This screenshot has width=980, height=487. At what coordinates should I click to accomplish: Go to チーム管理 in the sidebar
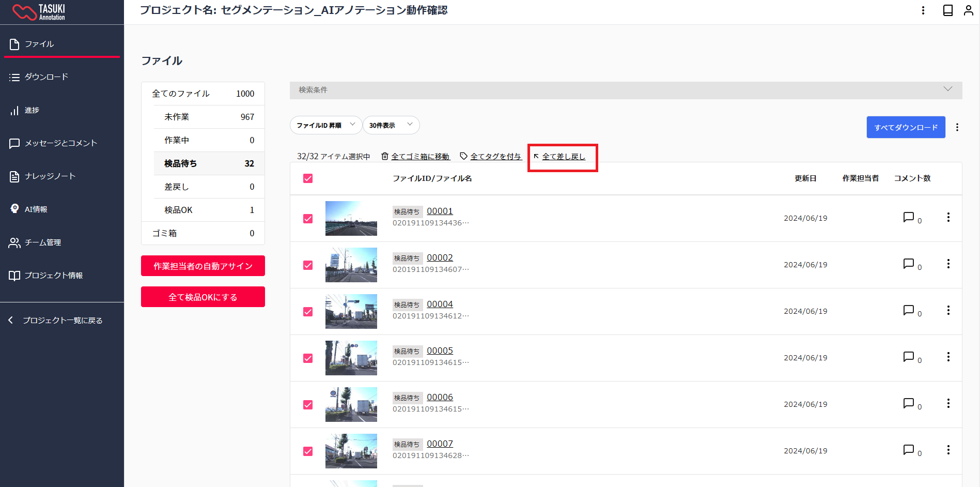point(62,242)
